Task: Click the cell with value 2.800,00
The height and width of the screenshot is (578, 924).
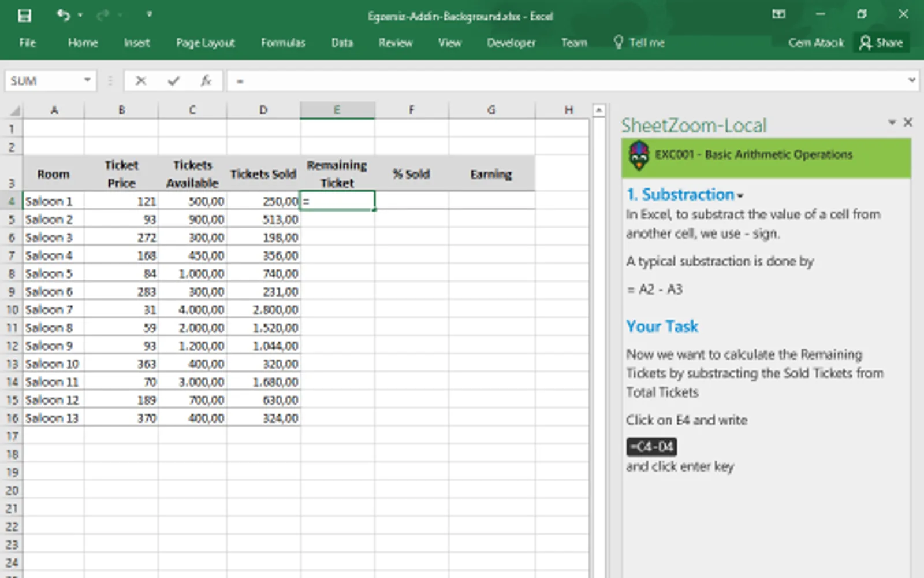Action: 263,310
